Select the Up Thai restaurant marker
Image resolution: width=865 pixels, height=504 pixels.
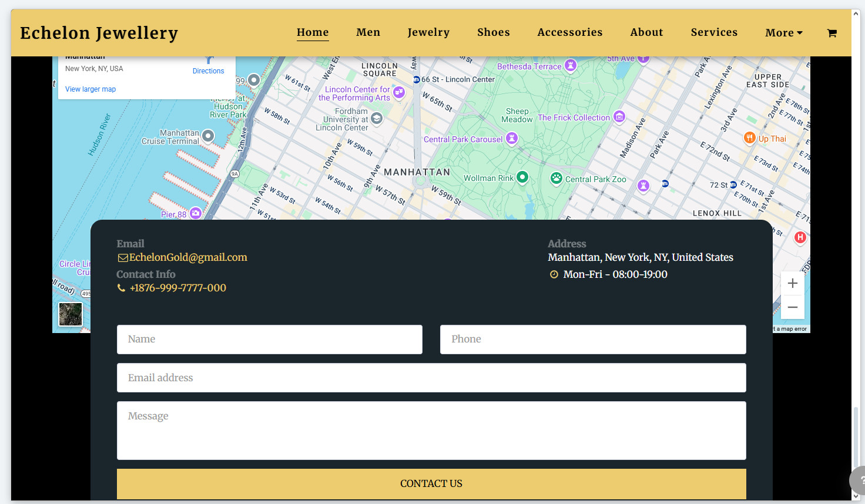click(x=749, y=138)
